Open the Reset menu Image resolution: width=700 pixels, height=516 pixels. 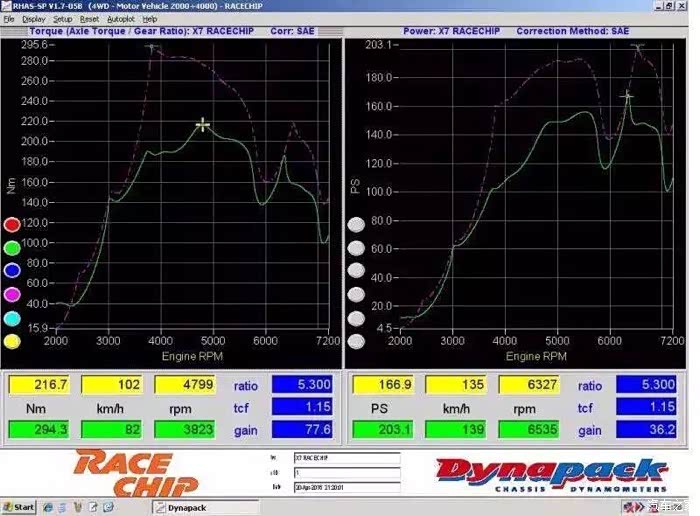(x=90, y=19)
